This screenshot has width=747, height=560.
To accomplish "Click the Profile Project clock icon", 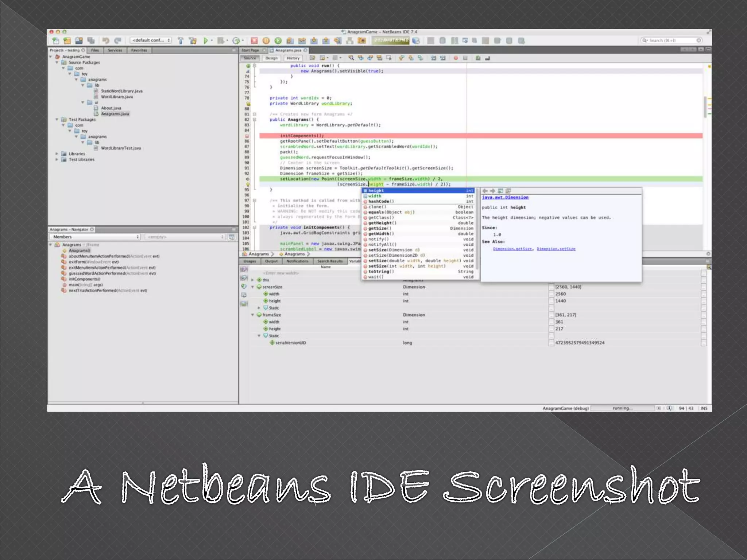I will coord(236,40).
